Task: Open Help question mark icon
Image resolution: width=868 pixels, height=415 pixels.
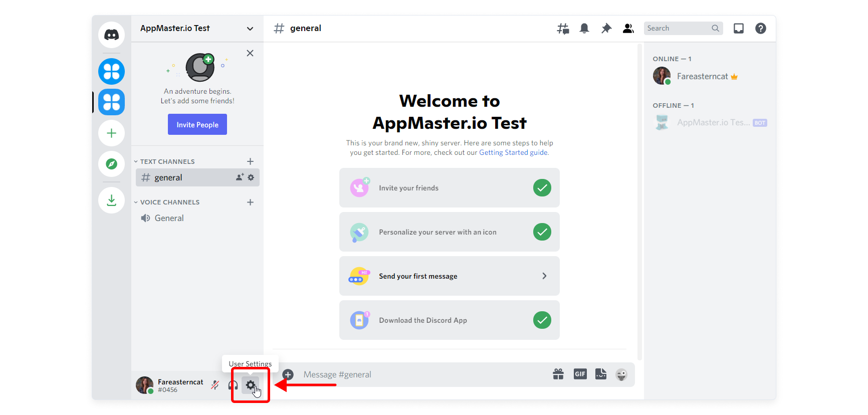Action: [761, 29]
